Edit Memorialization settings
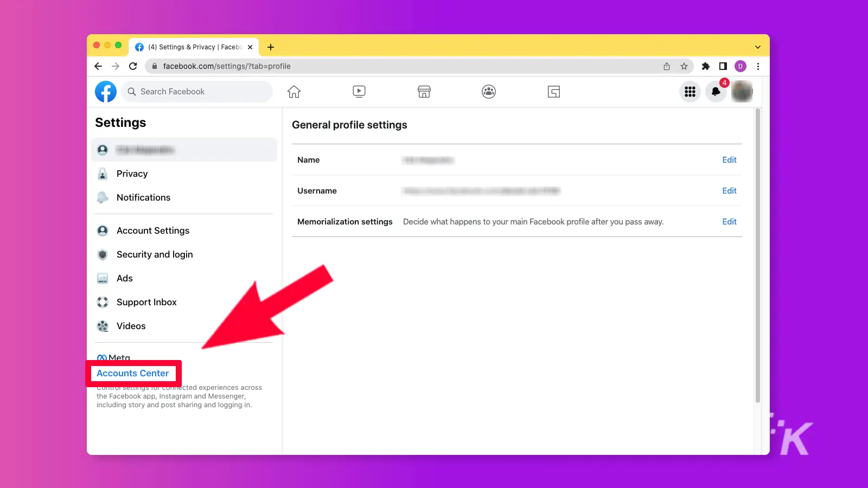 click(729, 222)
